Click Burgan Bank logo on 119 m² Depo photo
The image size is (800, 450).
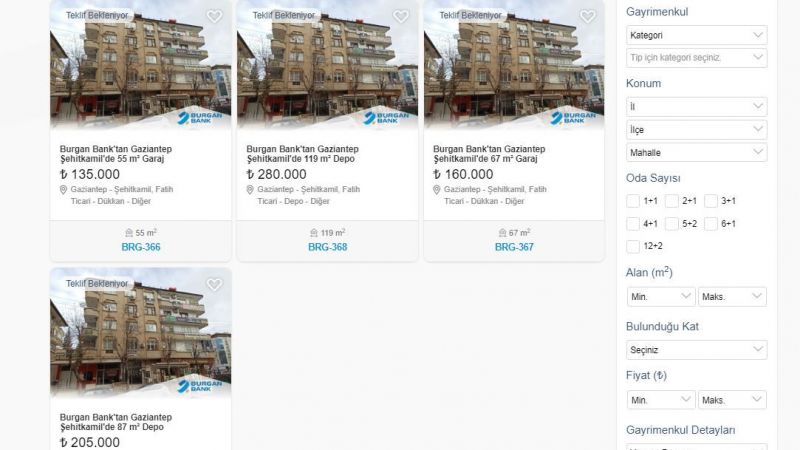[386, 118]
